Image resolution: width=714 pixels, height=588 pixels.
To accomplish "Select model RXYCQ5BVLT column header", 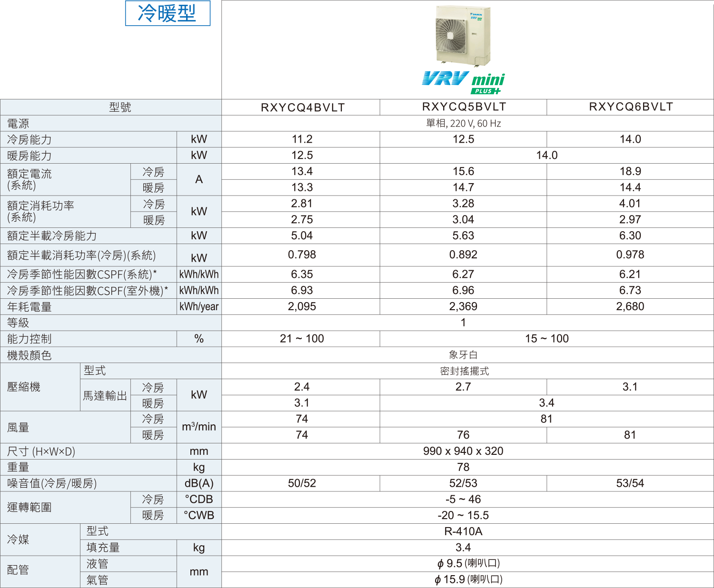I will [x=464, y=107].
